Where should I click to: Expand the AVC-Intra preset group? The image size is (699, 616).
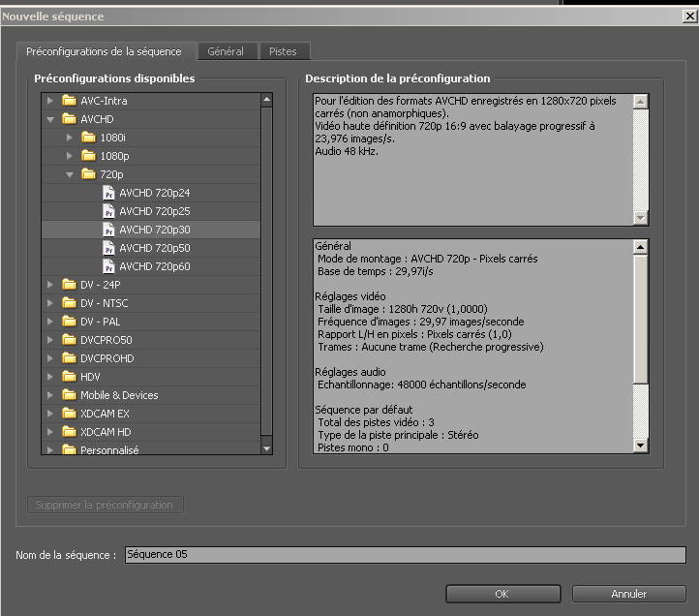click(x=50, y=101)
